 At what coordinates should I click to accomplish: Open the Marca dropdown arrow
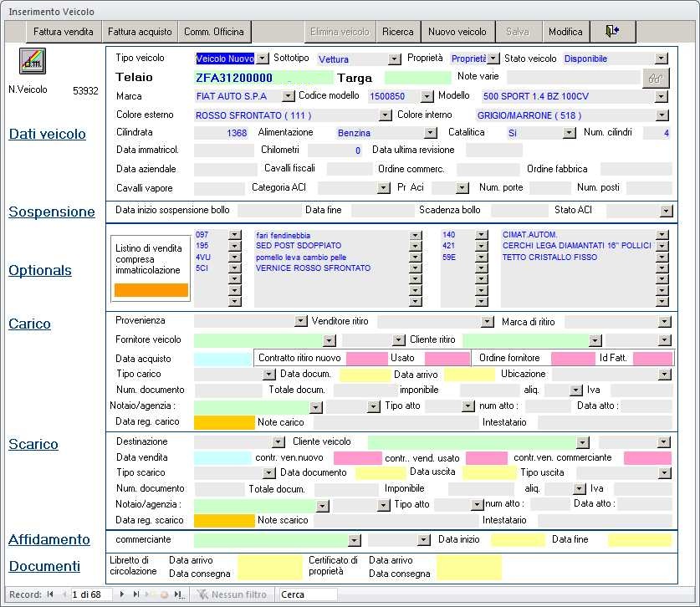[289, 95]
